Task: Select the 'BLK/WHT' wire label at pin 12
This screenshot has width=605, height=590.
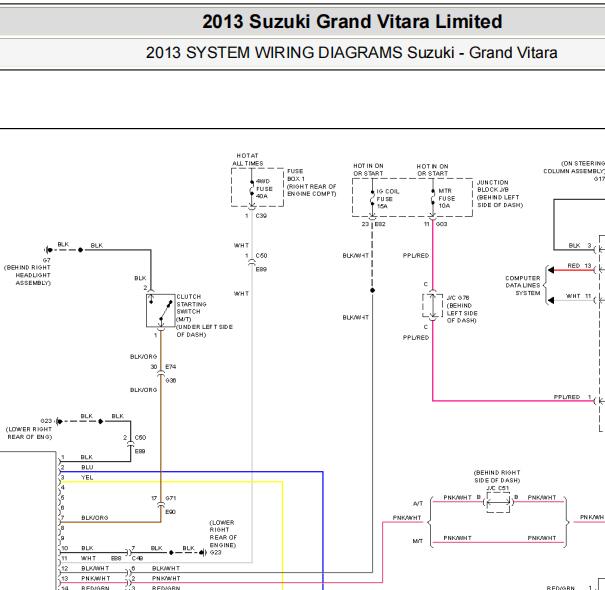Action: (95, 568)
